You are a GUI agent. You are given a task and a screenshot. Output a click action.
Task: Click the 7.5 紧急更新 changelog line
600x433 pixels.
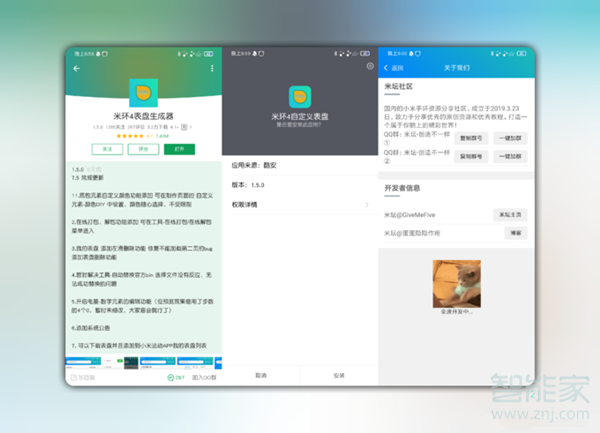tap(88, 178)
